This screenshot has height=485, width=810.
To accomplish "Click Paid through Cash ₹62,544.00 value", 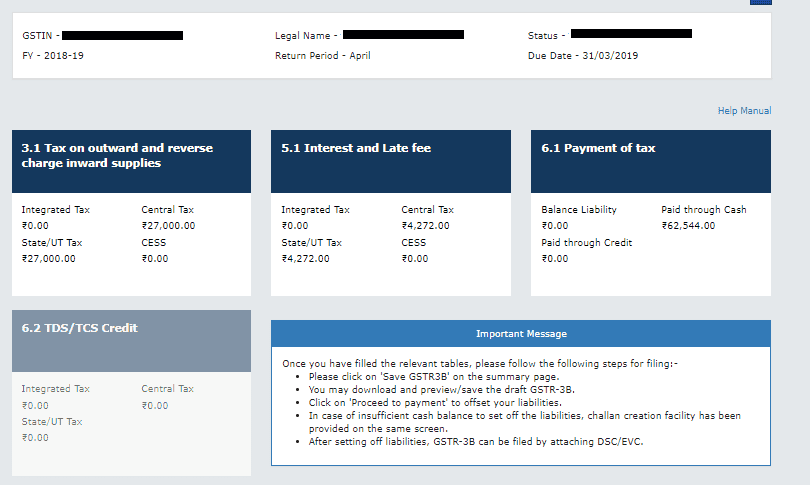I will [688, 226].
